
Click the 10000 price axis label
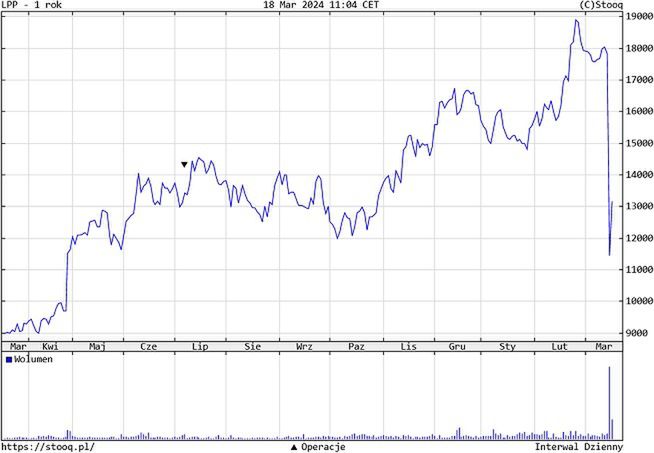pyautogui.click(x=639, y=301)
